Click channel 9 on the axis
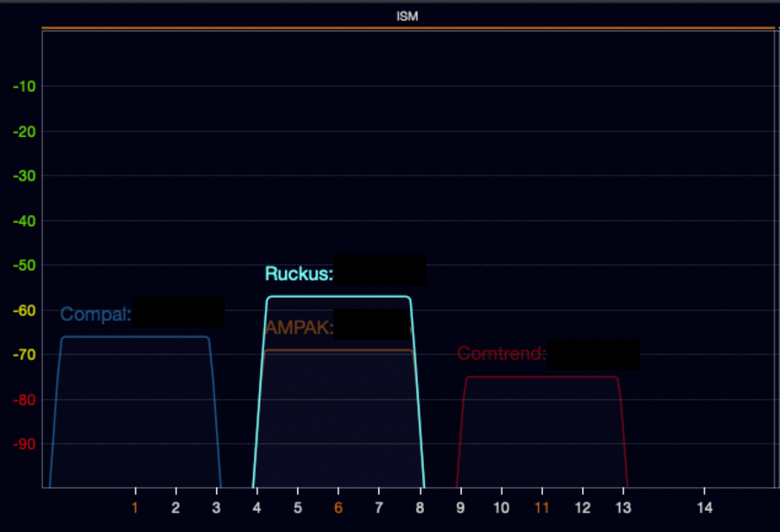Viewport: 780px width, 532px height. click(461, 508)
